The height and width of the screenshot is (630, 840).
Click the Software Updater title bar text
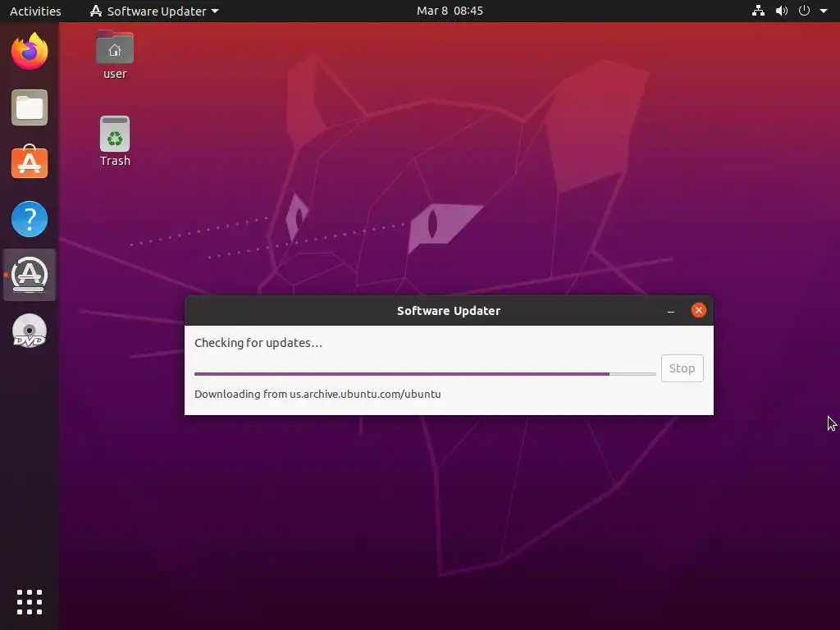coord(449,311)
